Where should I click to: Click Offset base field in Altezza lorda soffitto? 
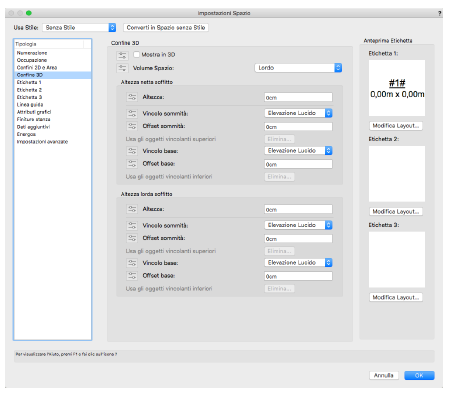tap(298, 276)
